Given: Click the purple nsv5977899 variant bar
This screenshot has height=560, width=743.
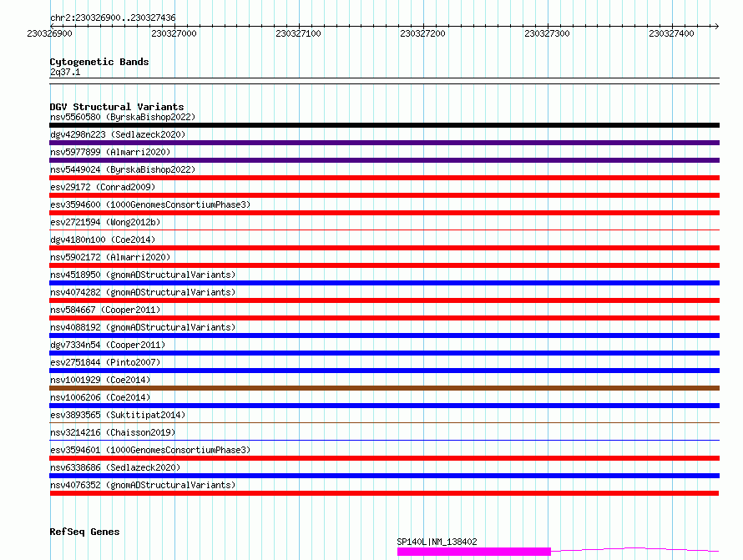Looking at the screenshot, I should [x=384, y=160].
